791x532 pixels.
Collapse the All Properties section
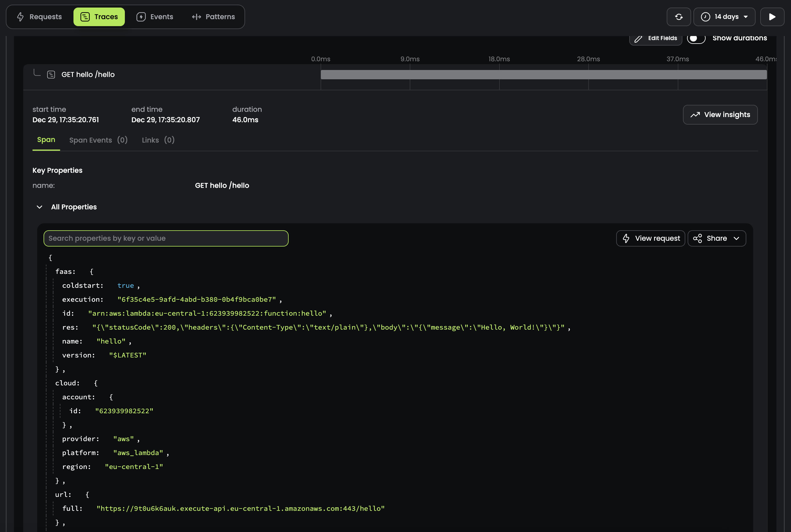tap(40, 207)
